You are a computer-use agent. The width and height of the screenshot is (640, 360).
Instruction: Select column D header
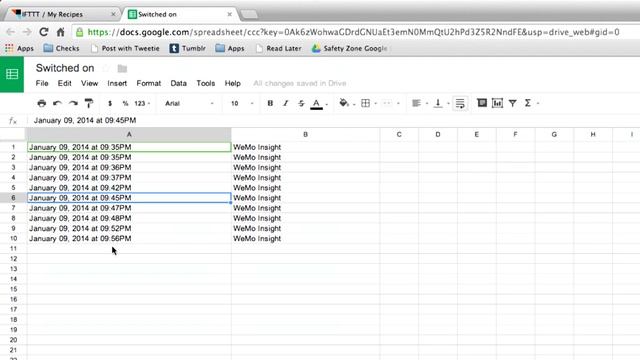(438, 134)
